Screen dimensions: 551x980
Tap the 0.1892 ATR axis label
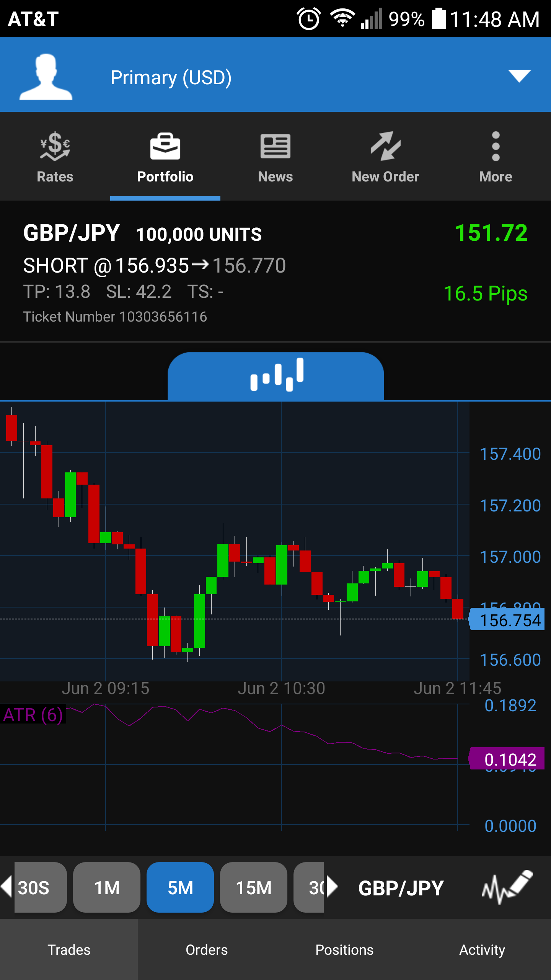(510, 705)
